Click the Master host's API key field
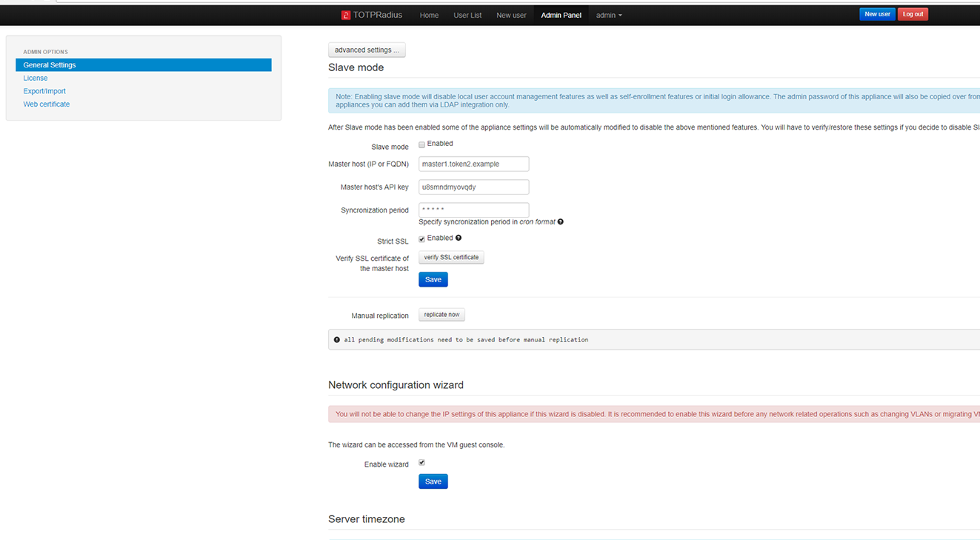 (473, 187)
